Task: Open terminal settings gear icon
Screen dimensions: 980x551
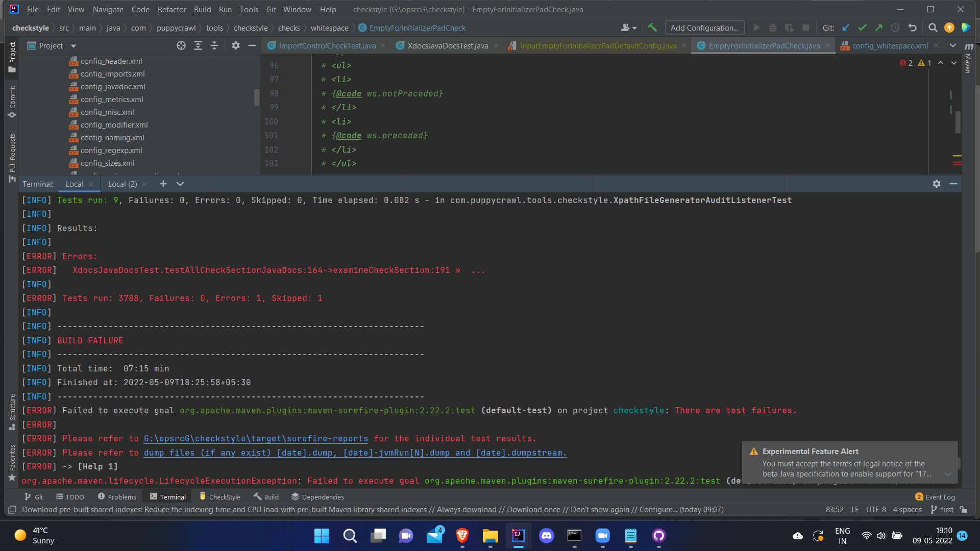Action: 936,184
